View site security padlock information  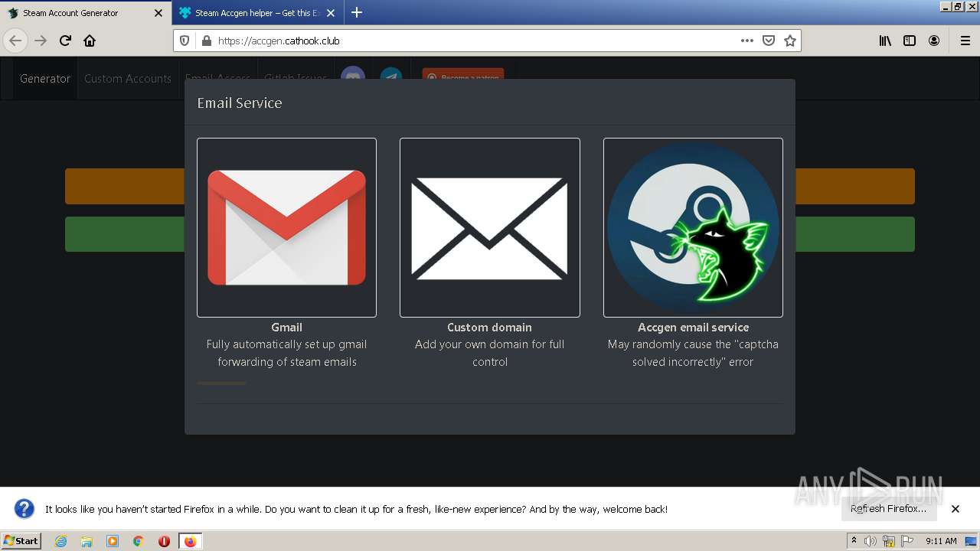tap(206, 41)
